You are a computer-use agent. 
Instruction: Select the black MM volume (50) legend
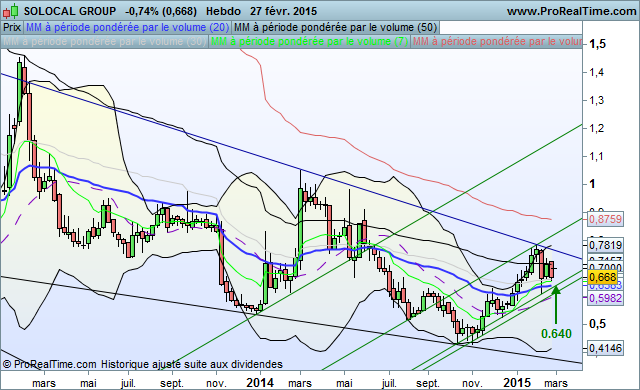[x=336, y=27]
